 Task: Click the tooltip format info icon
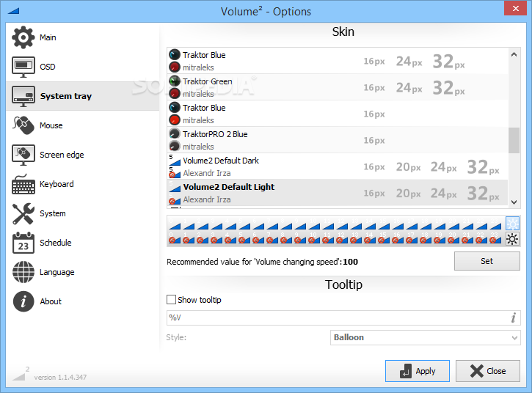tap(514, 317)
